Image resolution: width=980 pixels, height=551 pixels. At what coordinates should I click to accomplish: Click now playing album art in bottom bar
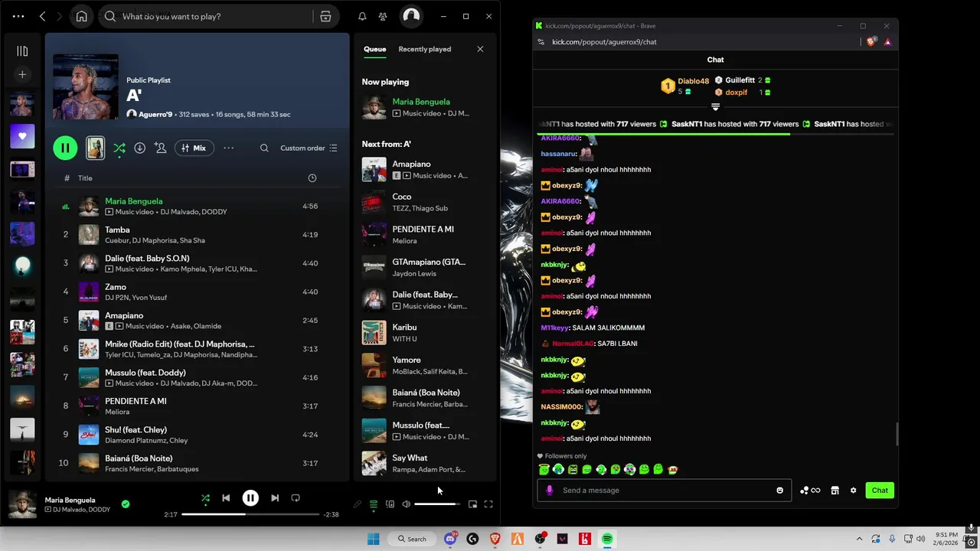pyautogui.click(x=22, y=504)
